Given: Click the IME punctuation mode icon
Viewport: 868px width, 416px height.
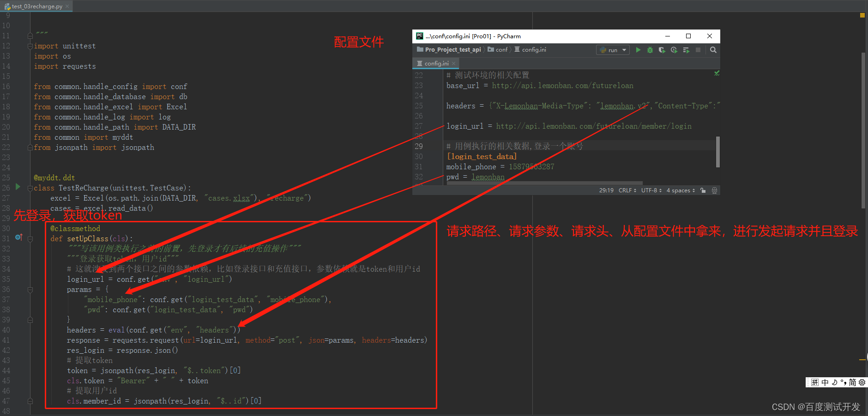Looking at the screenshot, I should click(844, 382).
